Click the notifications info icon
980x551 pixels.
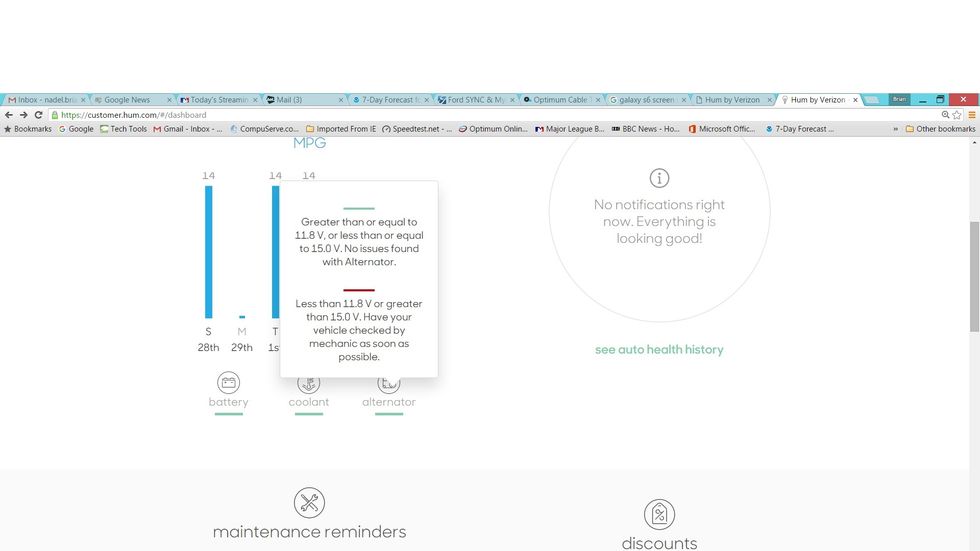tap(659, 178)
